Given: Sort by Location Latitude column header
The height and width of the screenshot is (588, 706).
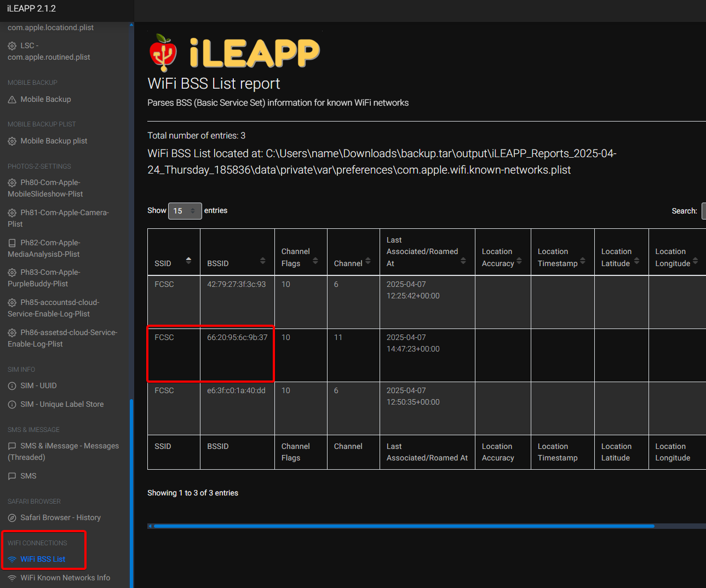Looking at the screenshot, I should pos(622,252).
